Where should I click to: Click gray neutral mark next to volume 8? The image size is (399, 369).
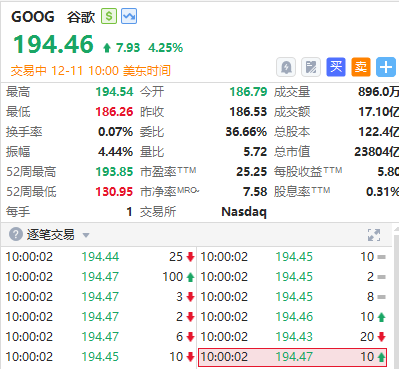point(382,297)
